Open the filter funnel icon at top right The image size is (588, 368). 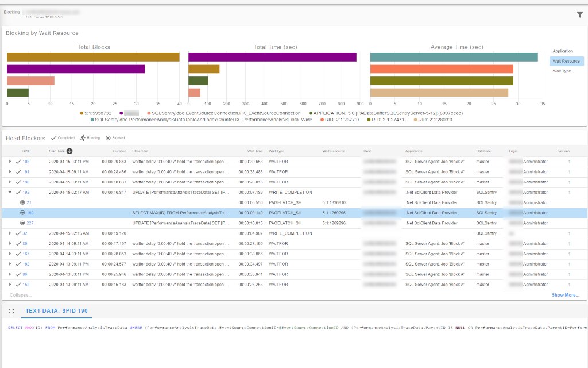[580, 16]
